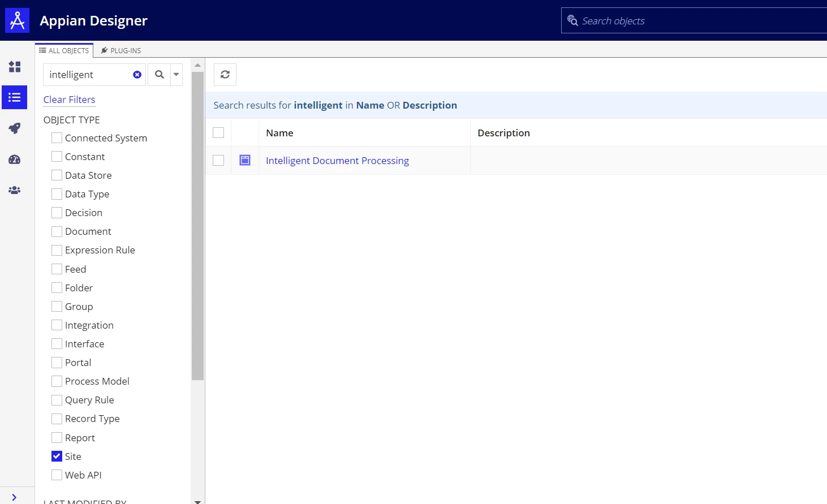Refresh the object list
The width and height of the screenshot is (827, 504).
coord(225,75)
